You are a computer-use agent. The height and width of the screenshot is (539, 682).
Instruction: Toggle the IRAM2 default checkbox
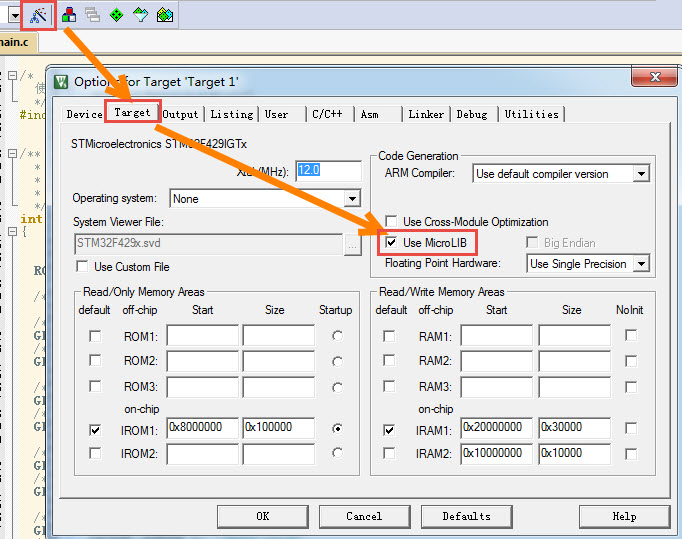pos(389,453)
